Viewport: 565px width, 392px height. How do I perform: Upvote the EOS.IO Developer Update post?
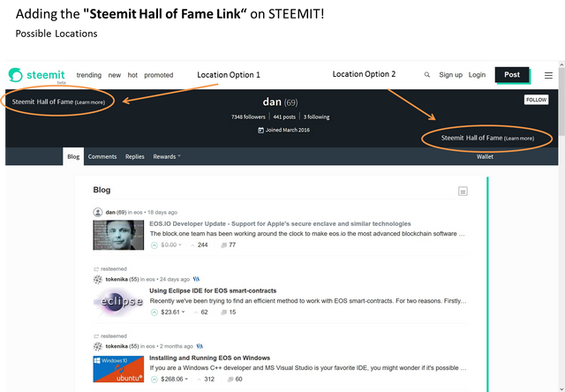[154, 245]
